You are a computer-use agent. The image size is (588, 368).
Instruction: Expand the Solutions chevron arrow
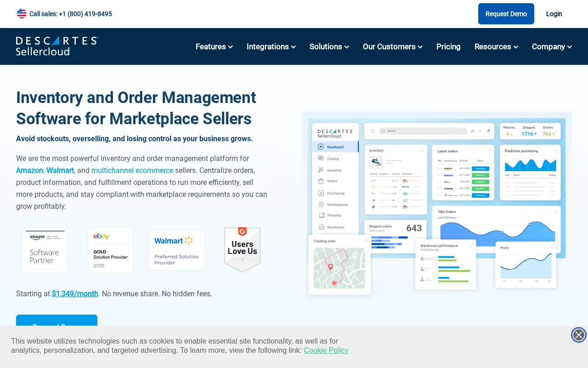(347, 47)
